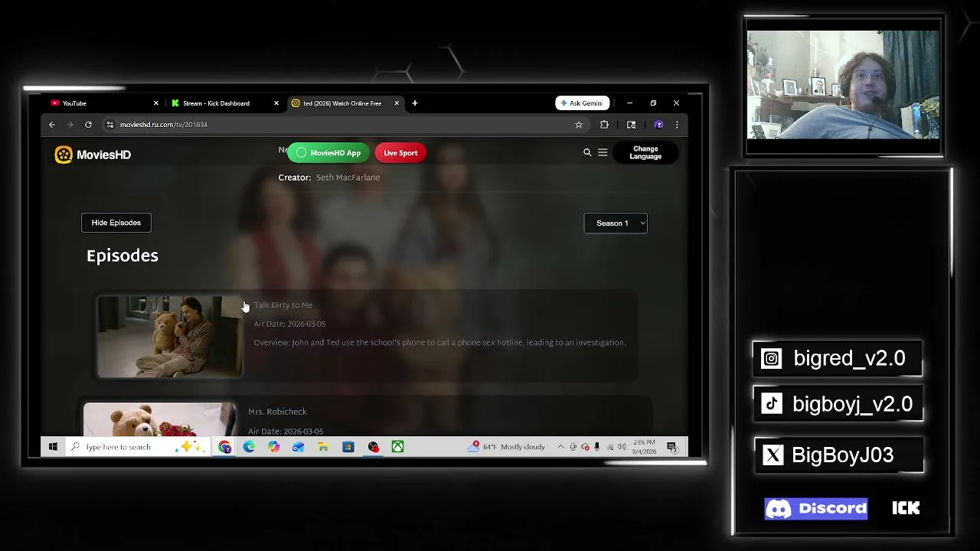Screen dimensions: 980x551
Task: Close the ted (2026) Watch Online tab
Action: click(397, 103)
